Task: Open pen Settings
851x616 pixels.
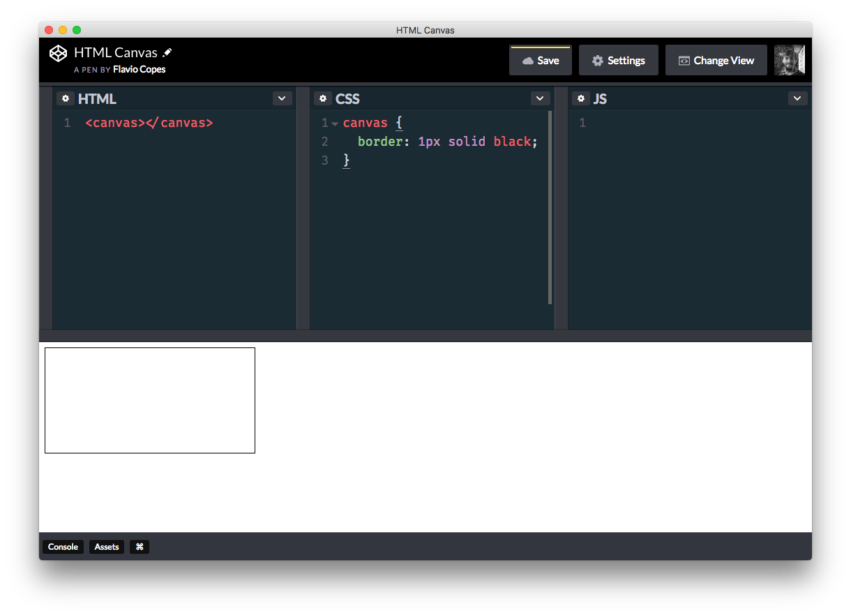Action: (618, 61)
